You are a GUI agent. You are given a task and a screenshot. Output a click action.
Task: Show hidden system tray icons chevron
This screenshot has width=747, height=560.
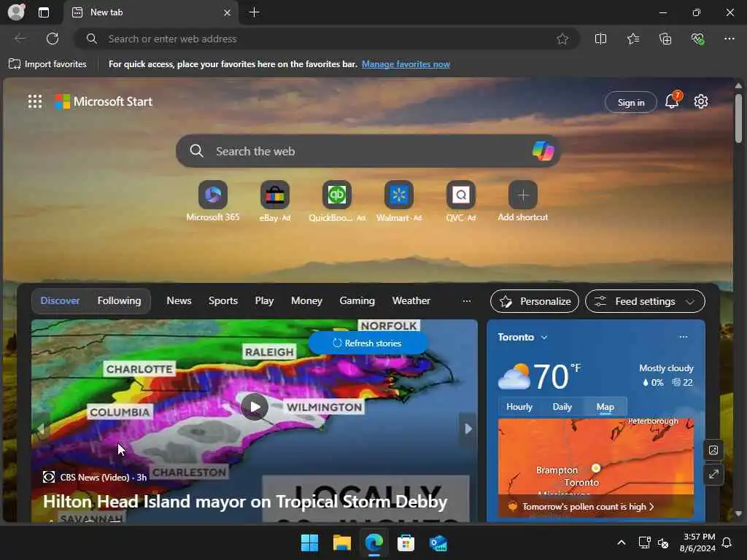(x=622, y=542)
